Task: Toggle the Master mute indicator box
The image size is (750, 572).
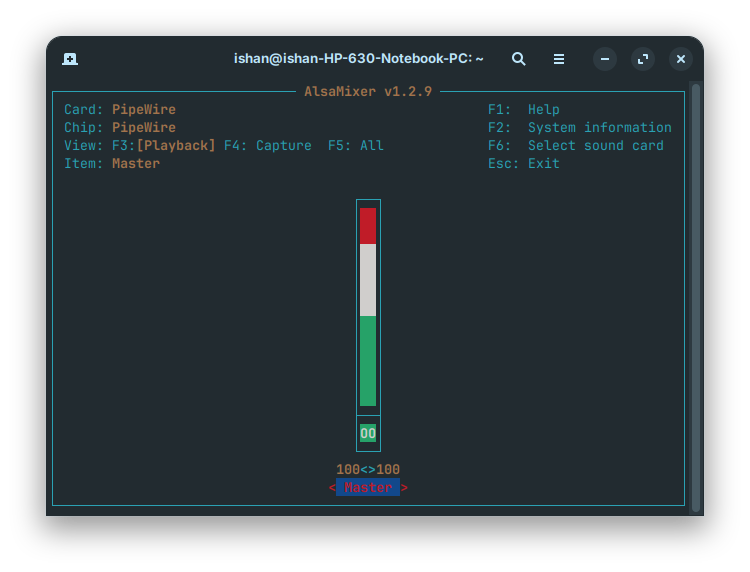Action: [x=368, y=433]
